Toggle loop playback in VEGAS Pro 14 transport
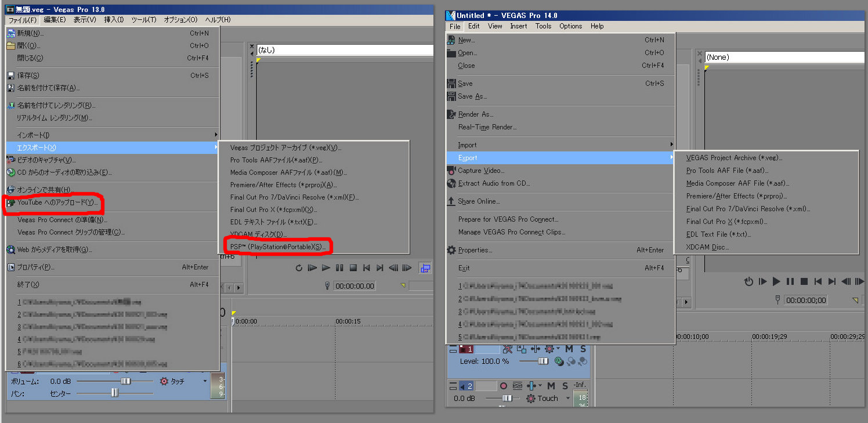 pos(748,281)
